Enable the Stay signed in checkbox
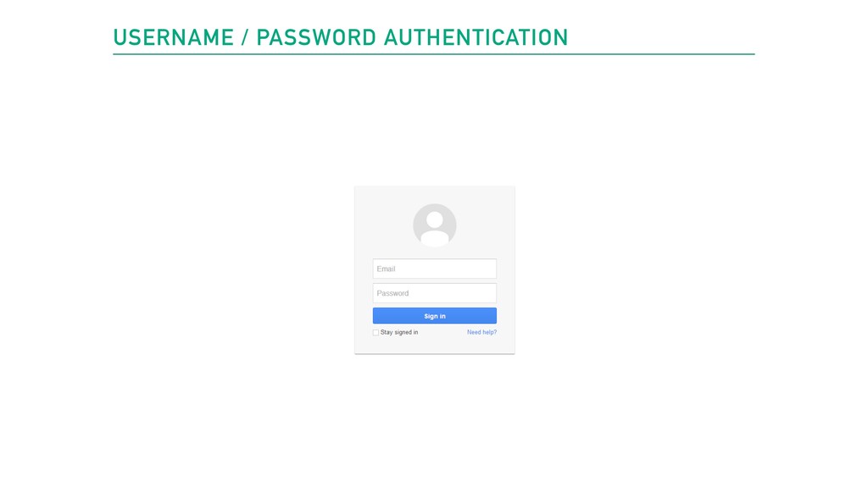 [x=376, y=332]
